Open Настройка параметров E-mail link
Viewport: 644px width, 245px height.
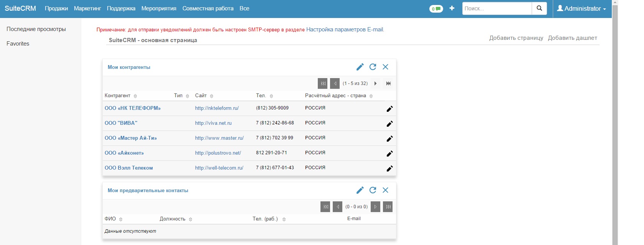[345, 29]
